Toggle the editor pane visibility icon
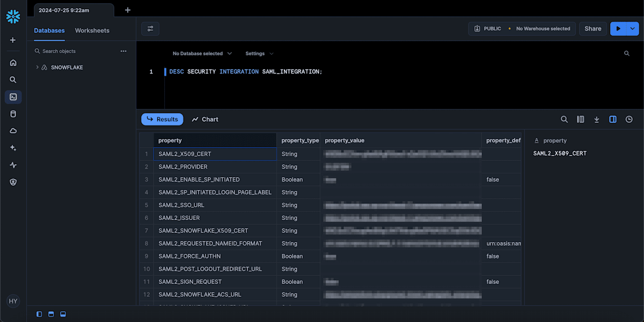Screen dimensions: 644x322 tap(51, 314)
